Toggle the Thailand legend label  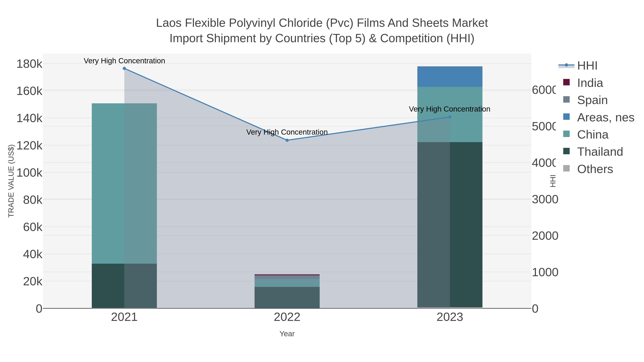pyautogui.click(x=600, y=152)
